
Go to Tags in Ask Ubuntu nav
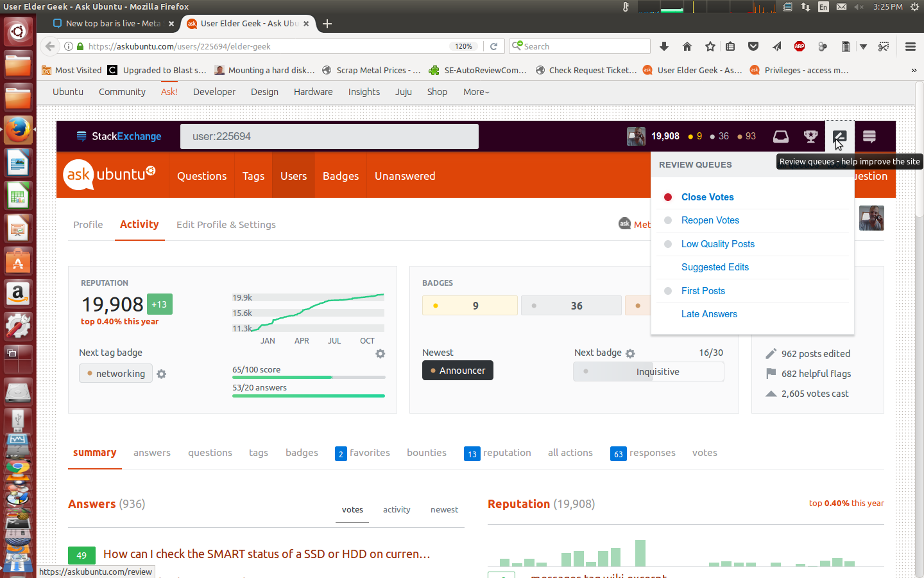pyautogui.click(x=253, y=175)
